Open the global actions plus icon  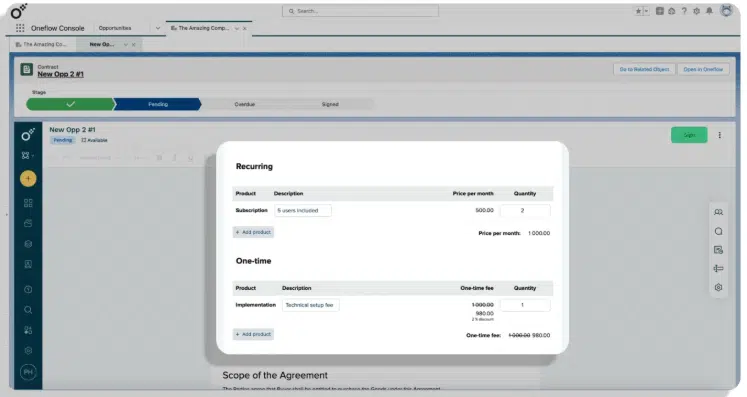pos(660,11)
